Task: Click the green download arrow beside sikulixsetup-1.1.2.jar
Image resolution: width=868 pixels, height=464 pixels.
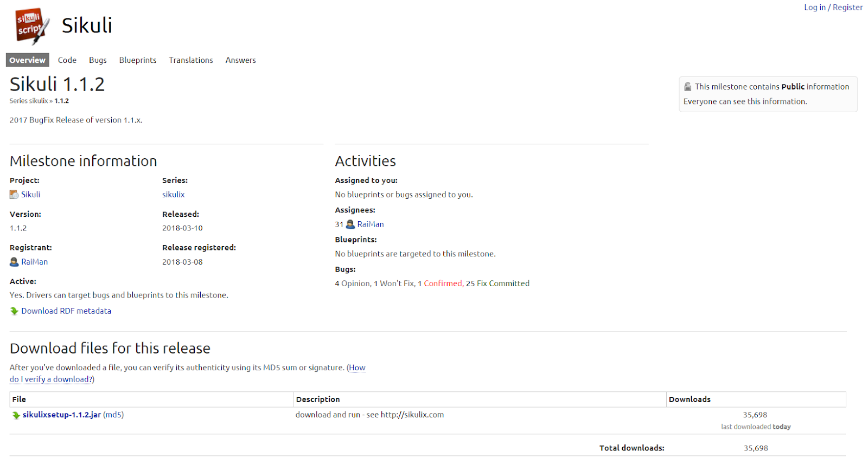Action: [x=16, y=415]
